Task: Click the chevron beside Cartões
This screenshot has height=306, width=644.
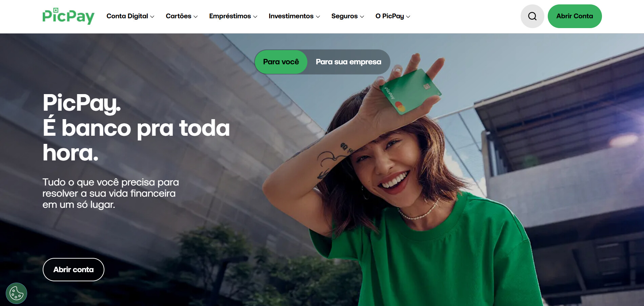Action: pos(196,17)
